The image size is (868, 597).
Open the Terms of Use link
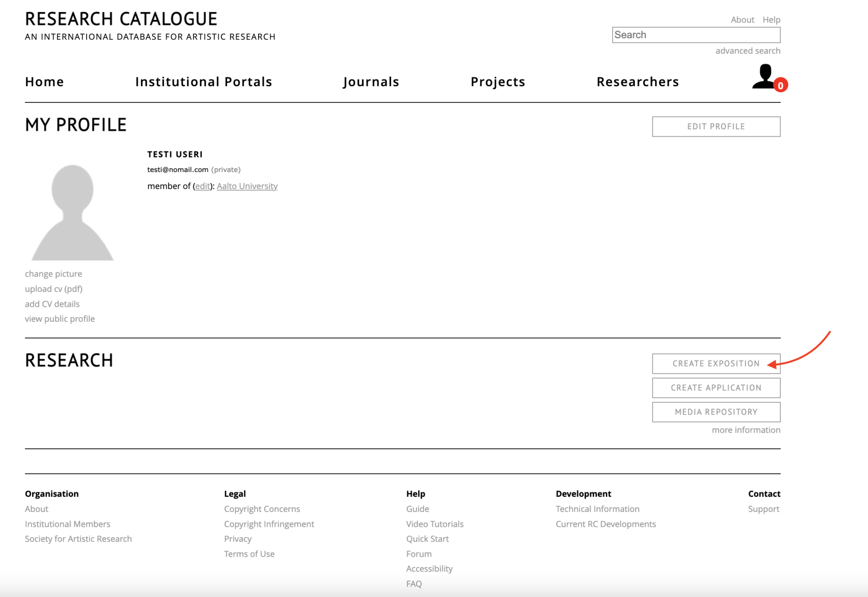pyautogui.click(x=249, y=554)
